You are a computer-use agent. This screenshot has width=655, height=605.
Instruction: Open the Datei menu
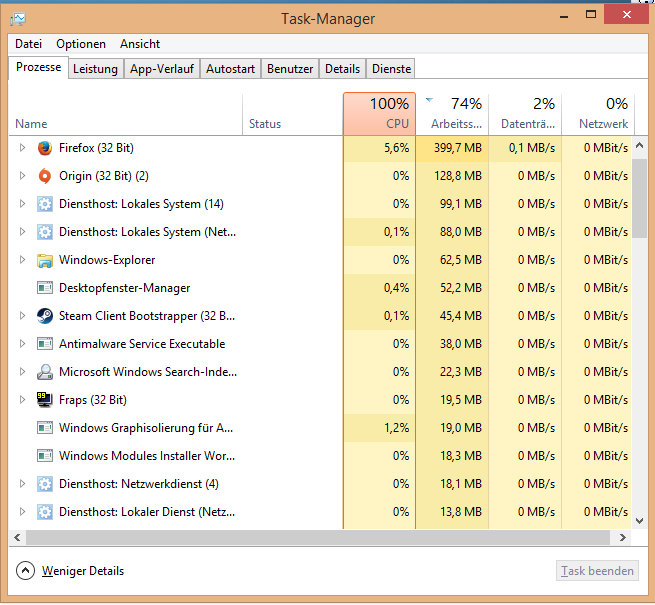pyautogui.click(x=28, y=44)
